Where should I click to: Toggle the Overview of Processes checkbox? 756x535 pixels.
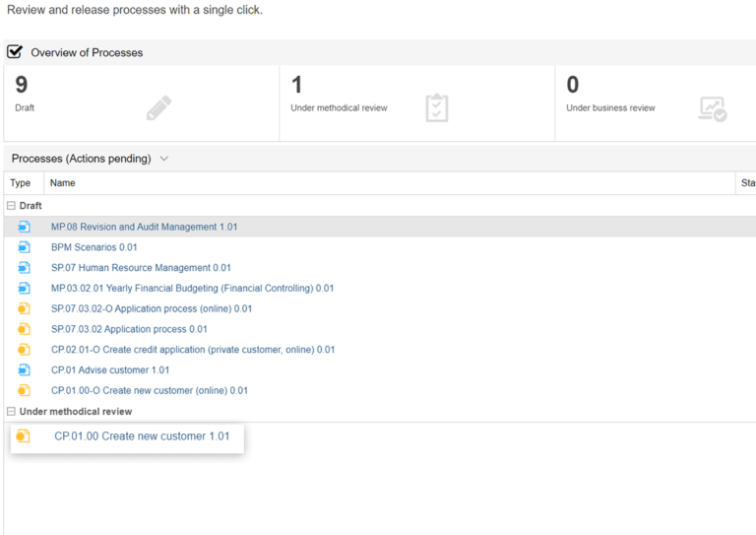(x=15, y=52)
